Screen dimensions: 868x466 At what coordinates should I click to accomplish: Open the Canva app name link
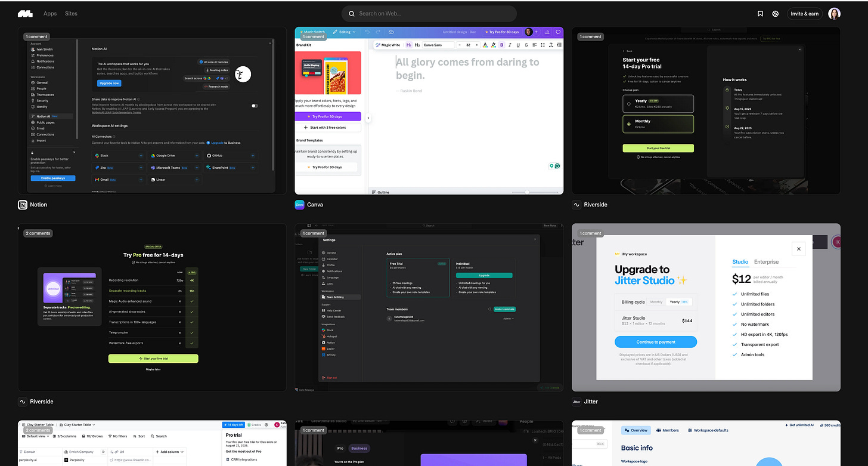tap(315, 205)
